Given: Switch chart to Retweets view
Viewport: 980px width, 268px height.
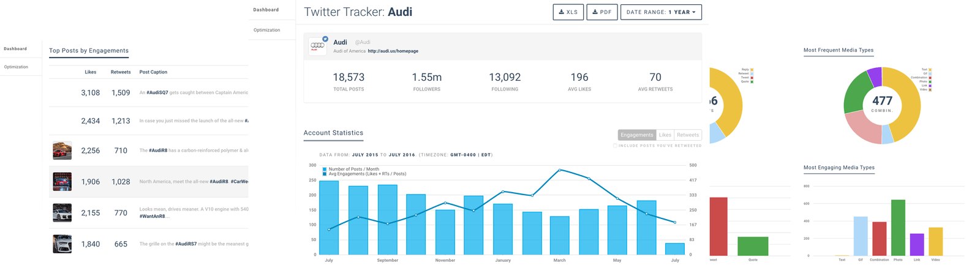Looking at the screenshot, I should [x=688, y=135].
